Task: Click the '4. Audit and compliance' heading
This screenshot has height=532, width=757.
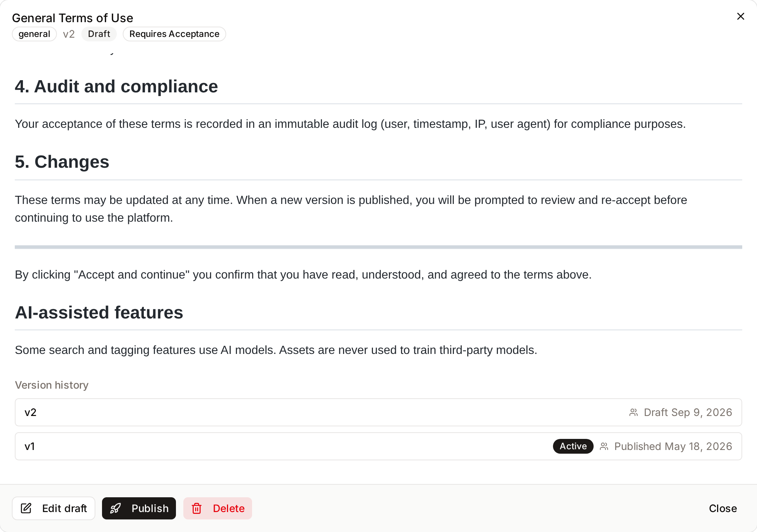Action: [116, 86]
